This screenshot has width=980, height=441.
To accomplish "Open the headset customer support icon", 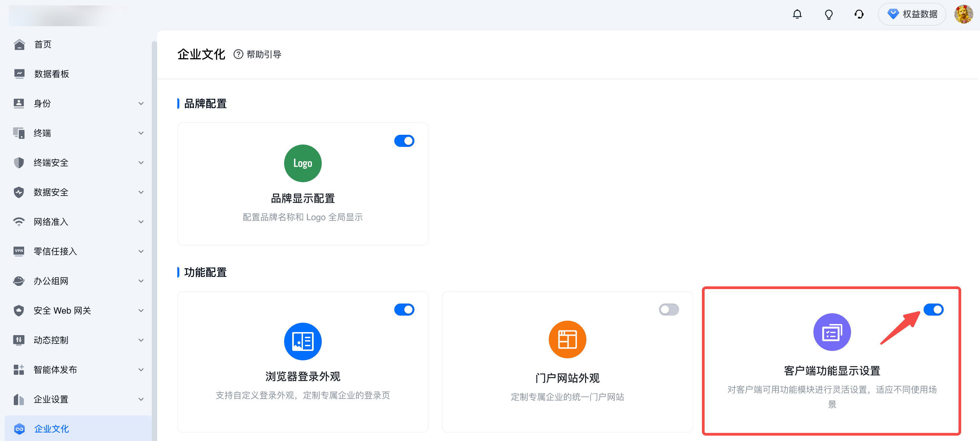I will 859,14.
